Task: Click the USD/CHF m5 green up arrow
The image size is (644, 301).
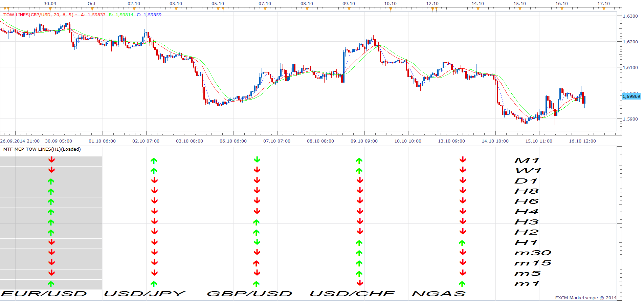Action: point(359,274)
